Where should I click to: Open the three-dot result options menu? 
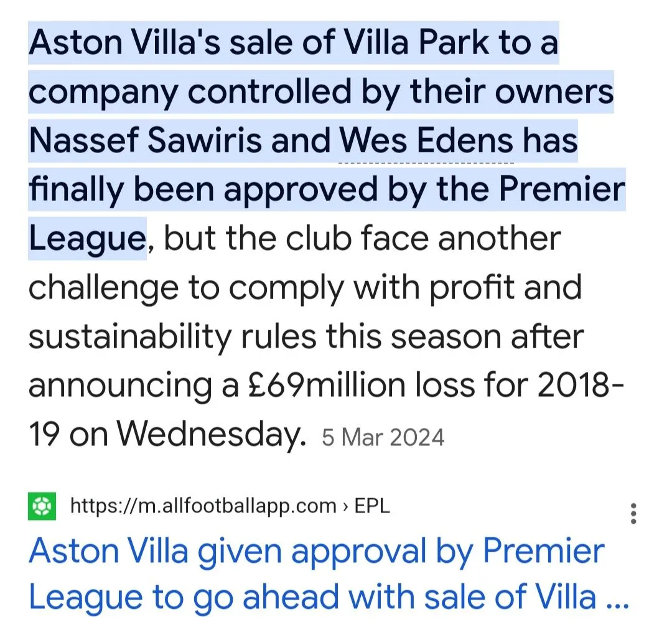[633, 514]
